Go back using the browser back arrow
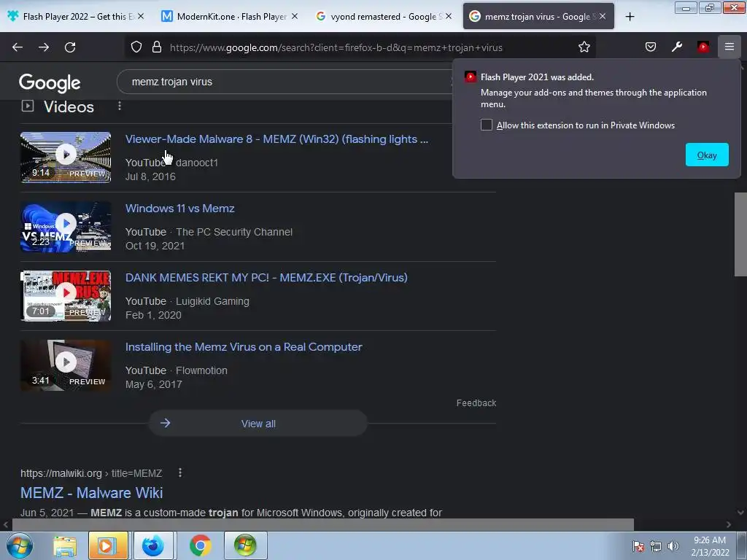 [x=18, y=47]
